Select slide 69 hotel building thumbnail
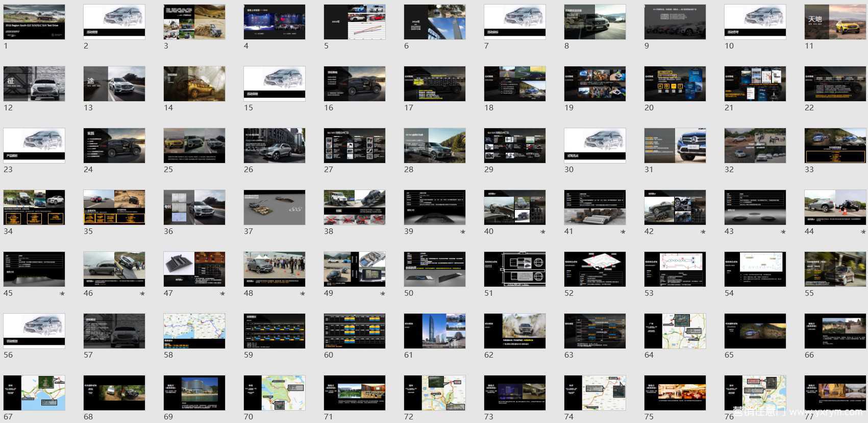The width and height of the screenshot is (868, 423). [x=194, y=393]
